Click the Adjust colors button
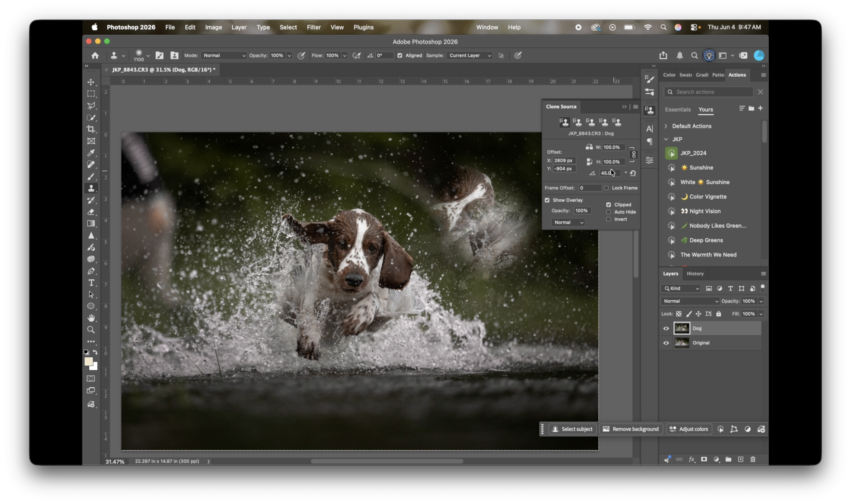 click(689, 429)
